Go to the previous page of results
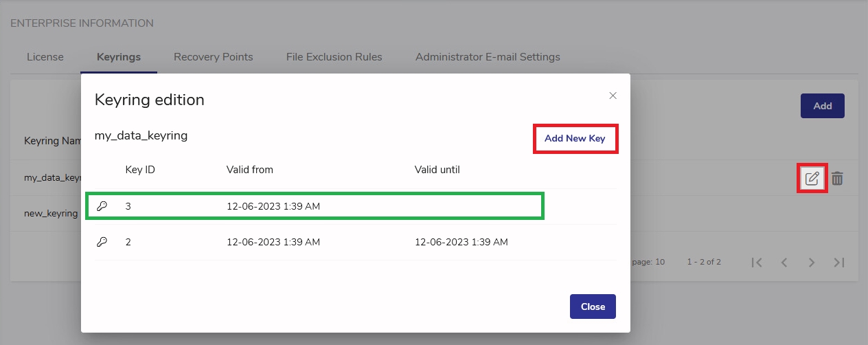Viewport: 868px width, 345px height. (784, 262)
